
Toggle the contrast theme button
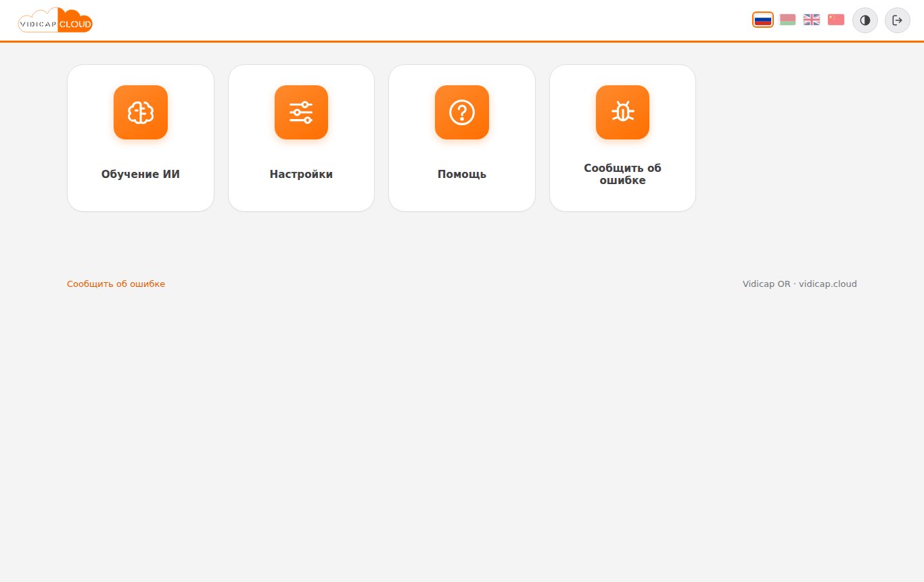click(x=865, y=20)
